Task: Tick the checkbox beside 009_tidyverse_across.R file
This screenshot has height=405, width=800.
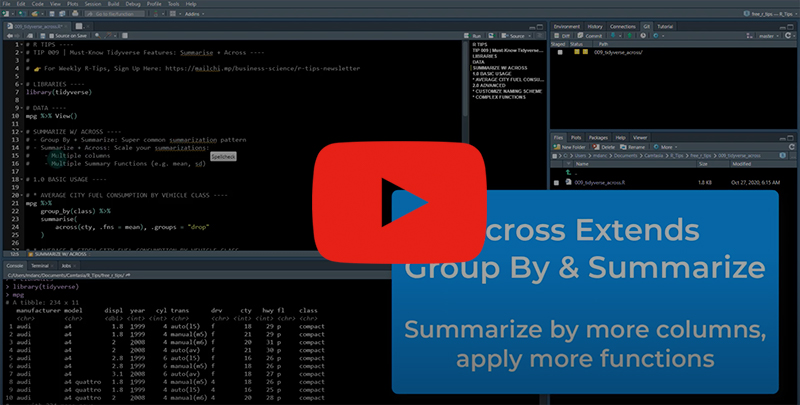Action: (x=556, y=183)
